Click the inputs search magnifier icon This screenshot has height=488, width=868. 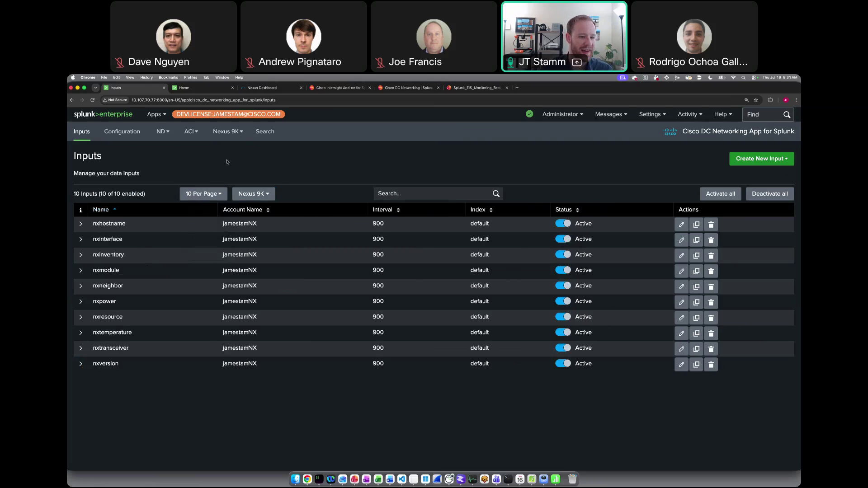pyautogui.click(x=496, y=194)
